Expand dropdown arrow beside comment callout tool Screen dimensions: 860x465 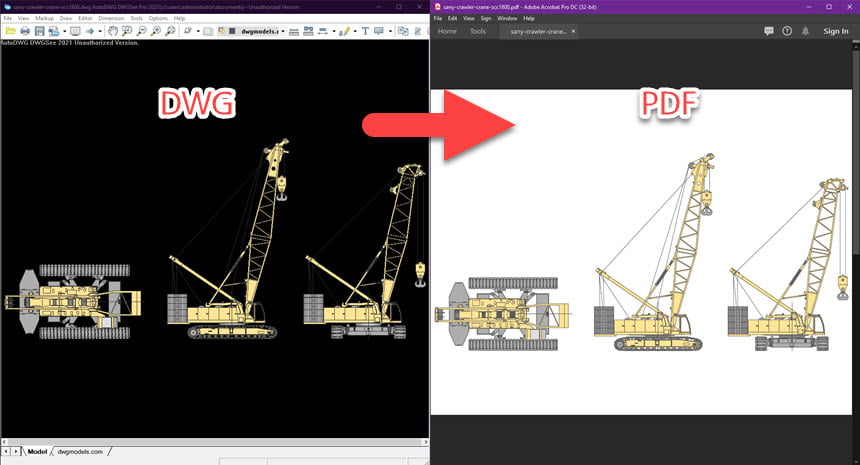tap(390, 31)
